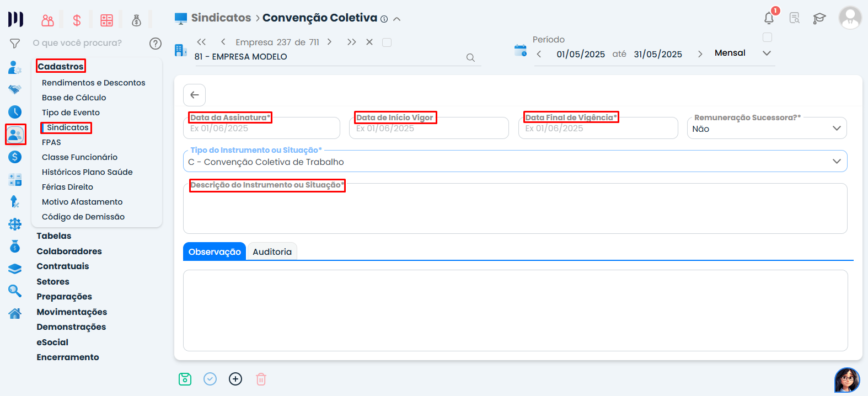Screen dimensions: 868x396
Task: Open Tipo do Instrumento ou Situação dropdown
Action: tap(515, 162)
